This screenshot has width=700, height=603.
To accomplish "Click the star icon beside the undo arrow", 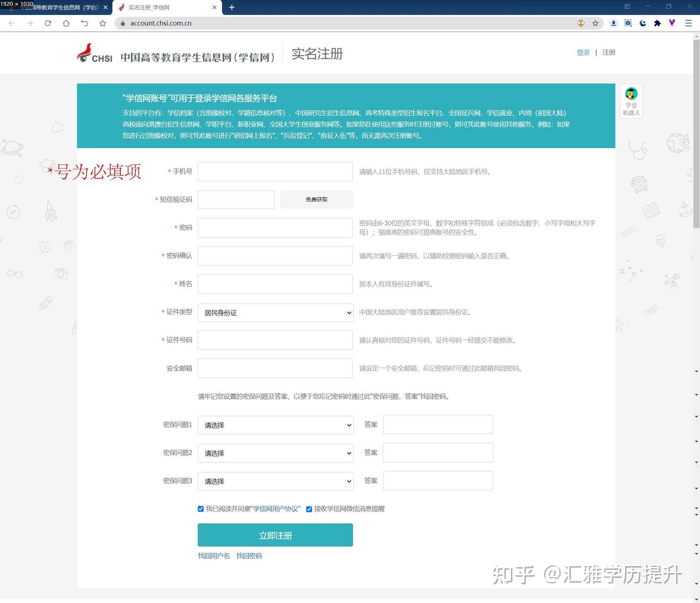I will (103, 23).
